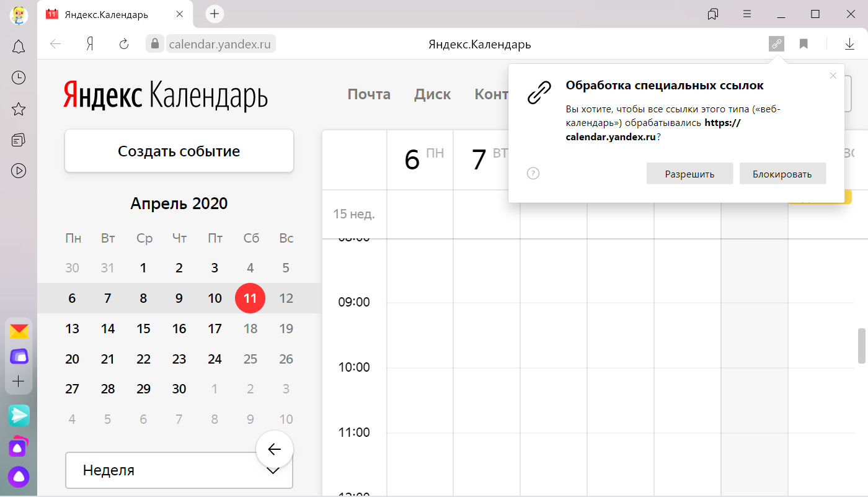This screenshot has width=868, height=497.
Task: Open Диск in the top menu
Action: click(433, 94)
